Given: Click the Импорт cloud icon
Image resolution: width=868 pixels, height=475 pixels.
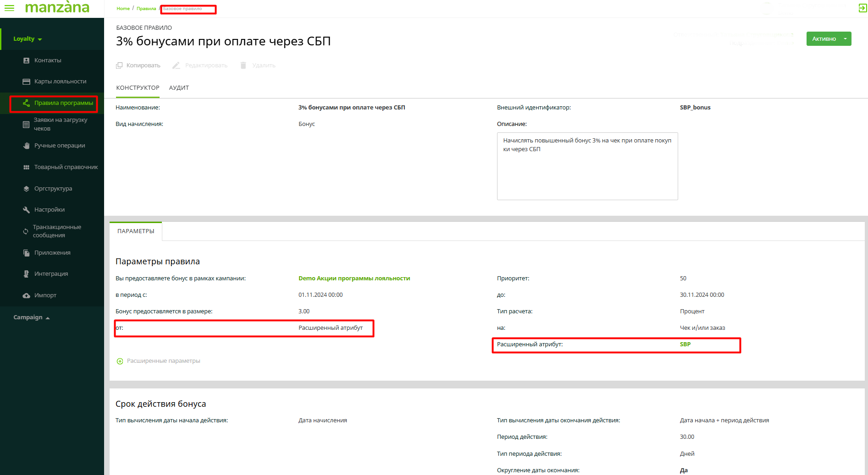Looking at the screenshot, I should [26, 295].
